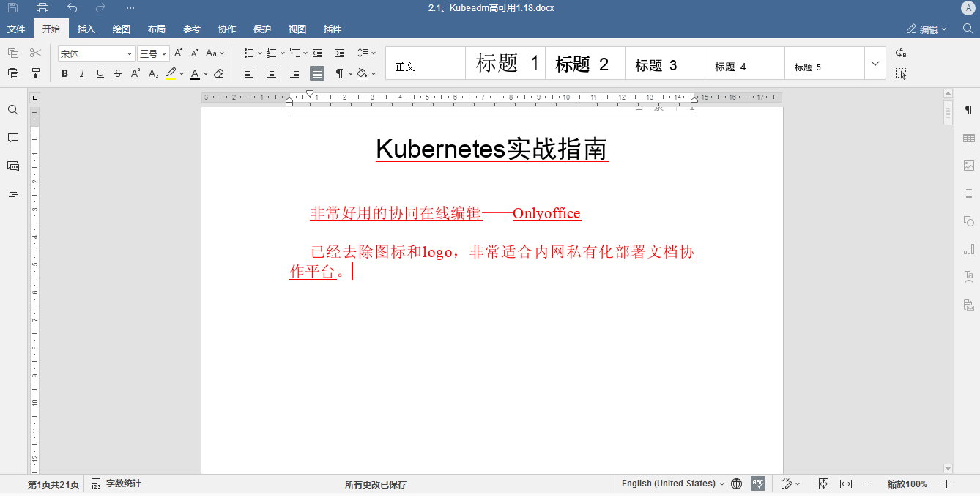Decrease paragraph indent
This screenshot has width=980, height=496.
click(x=317, y=53)
